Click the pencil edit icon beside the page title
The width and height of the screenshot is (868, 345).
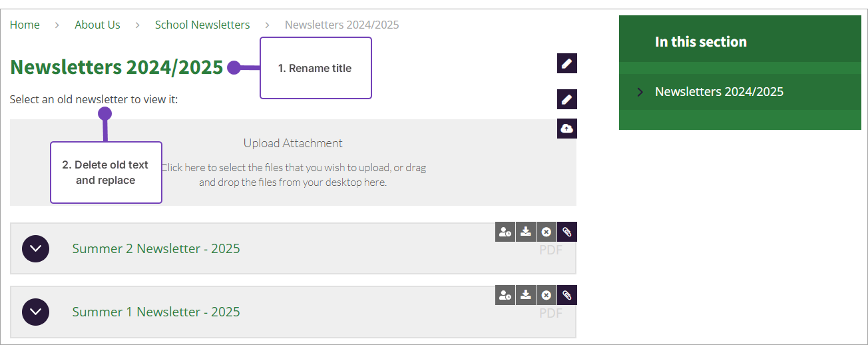pos(566,63)
